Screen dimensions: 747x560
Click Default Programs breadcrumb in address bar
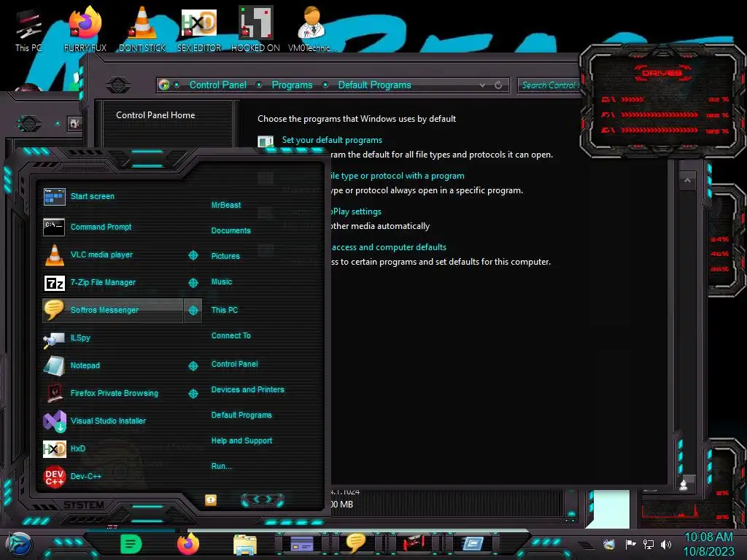click(374, 85)
